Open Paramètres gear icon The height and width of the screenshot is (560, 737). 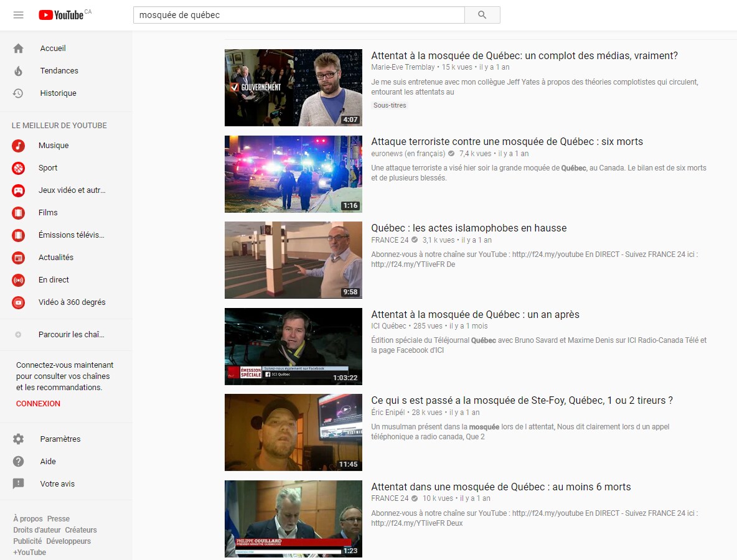pyautogui.click(x=19, y=439)
